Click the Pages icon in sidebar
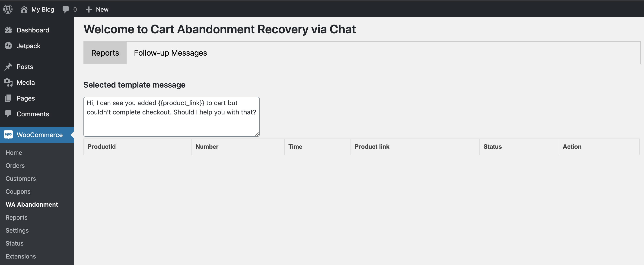 pos(8,98)
